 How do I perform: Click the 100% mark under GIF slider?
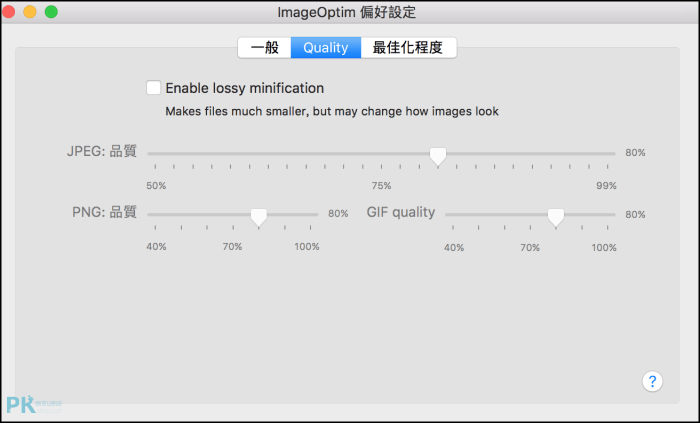604,248
